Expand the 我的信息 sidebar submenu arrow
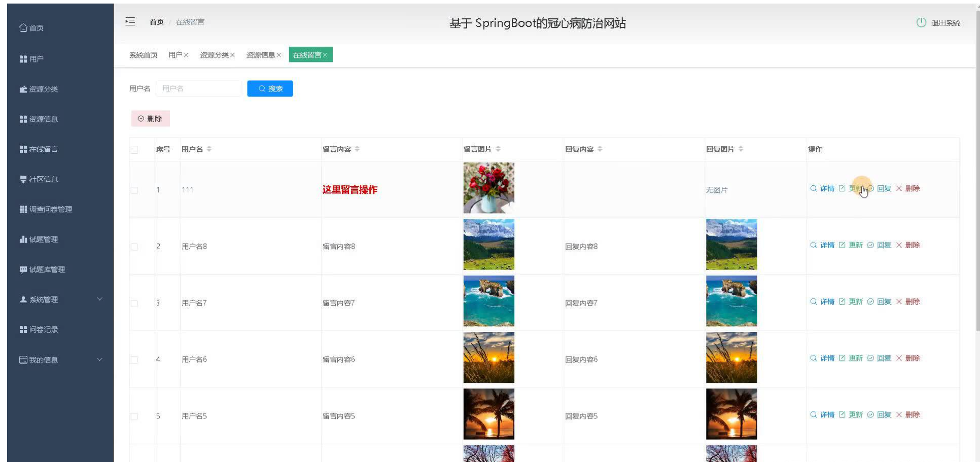980x462 pixels. coord(99,359)
